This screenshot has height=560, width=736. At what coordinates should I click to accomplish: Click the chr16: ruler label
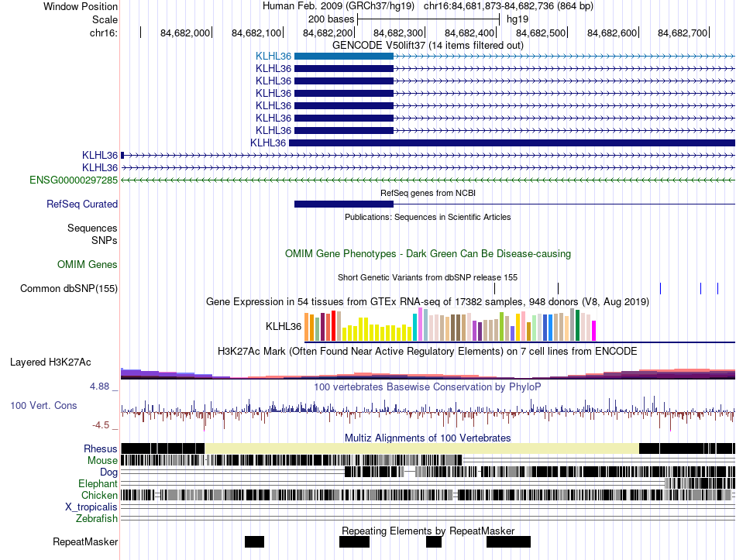coord(104,33)
